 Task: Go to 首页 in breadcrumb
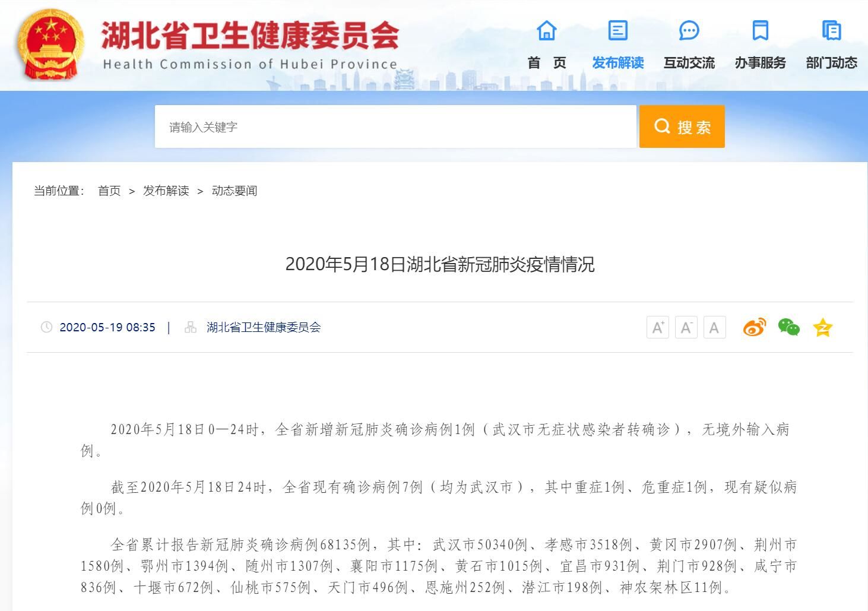click(109, 191)
